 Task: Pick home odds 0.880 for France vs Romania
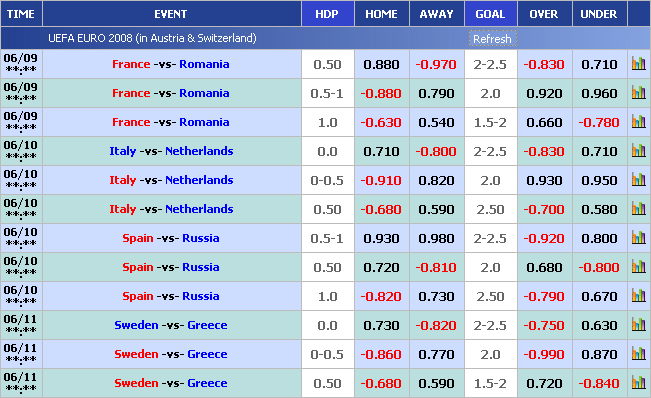(381, 65)
